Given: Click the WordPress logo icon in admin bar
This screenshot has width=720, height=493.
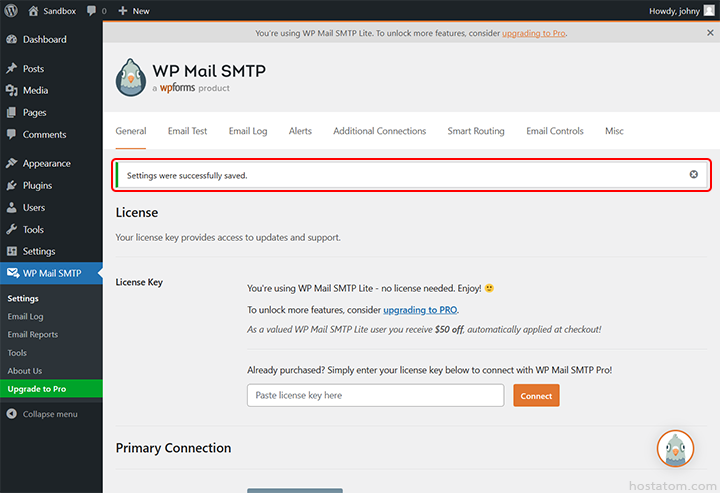Looking at the screenshot, I should (11, 11).
